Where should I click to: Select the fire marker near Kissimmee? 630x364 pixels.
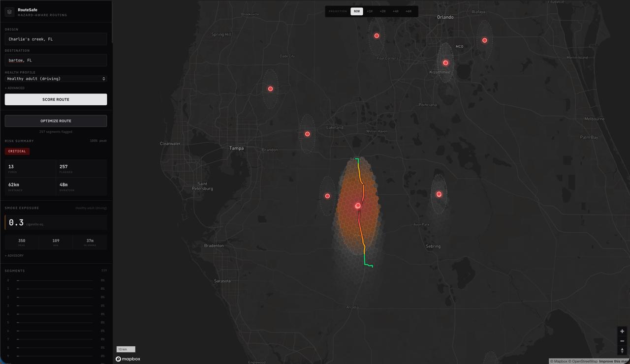(x=445, y=63)
